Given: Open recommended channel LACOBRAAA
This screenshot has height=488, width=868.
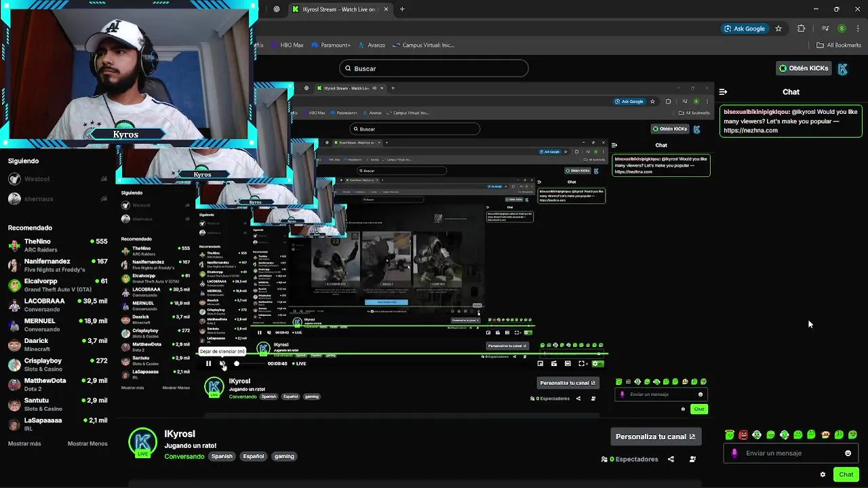Looking at the screenshot, I should [58, 305].
